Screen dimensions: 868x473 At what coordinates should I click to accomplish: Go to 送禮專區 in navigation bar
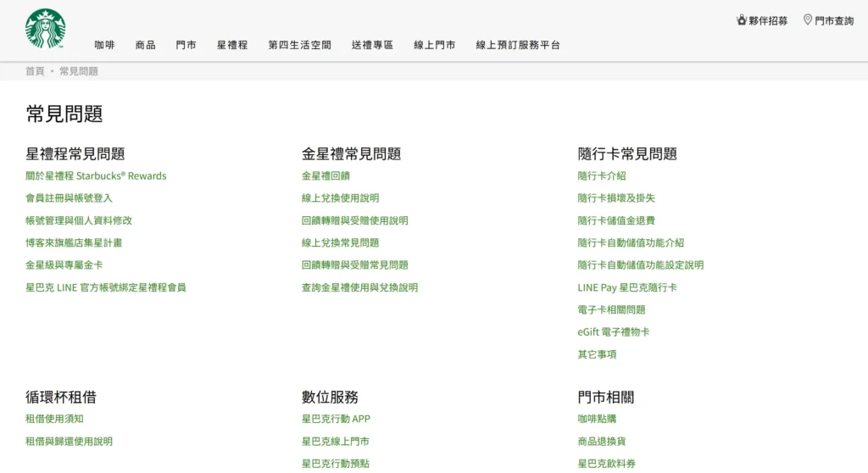(x=372, y=45)
